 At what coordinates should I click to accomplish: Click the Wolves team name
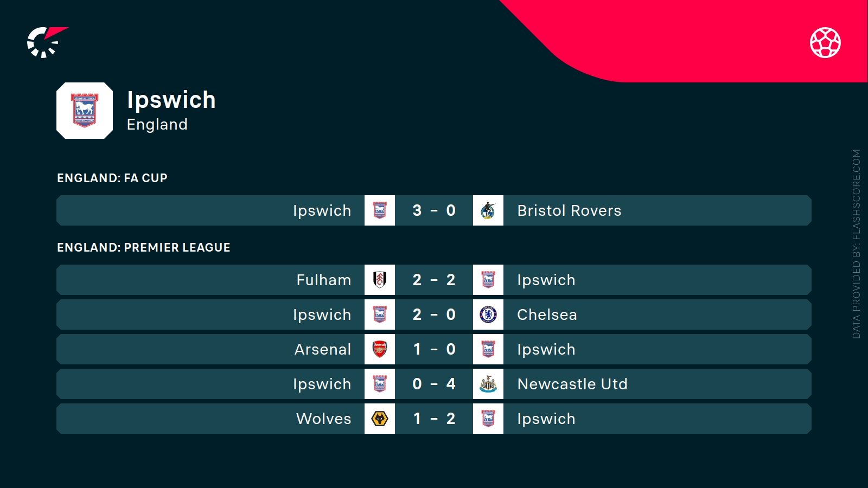[x=324, y=419]
